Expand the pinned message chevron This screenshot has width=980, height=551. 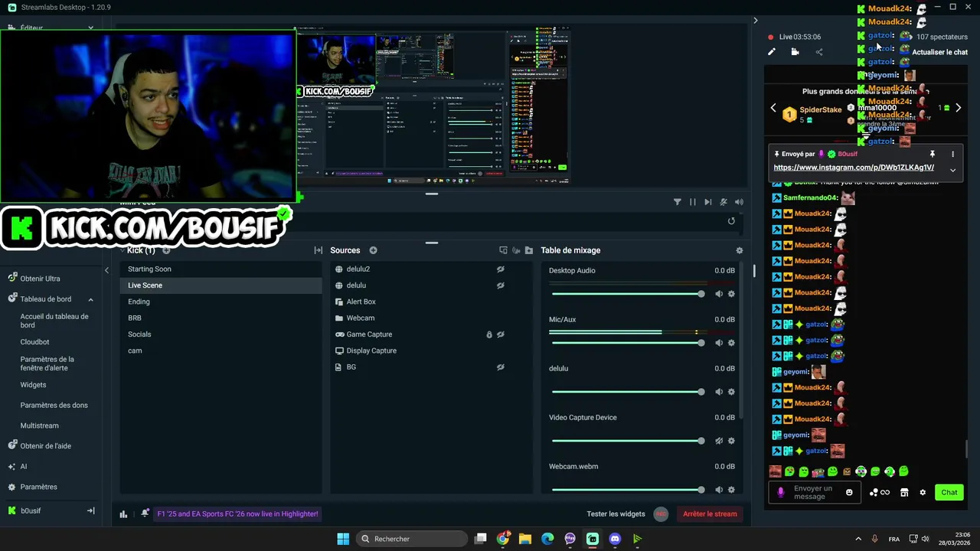[x=952, y=170]
